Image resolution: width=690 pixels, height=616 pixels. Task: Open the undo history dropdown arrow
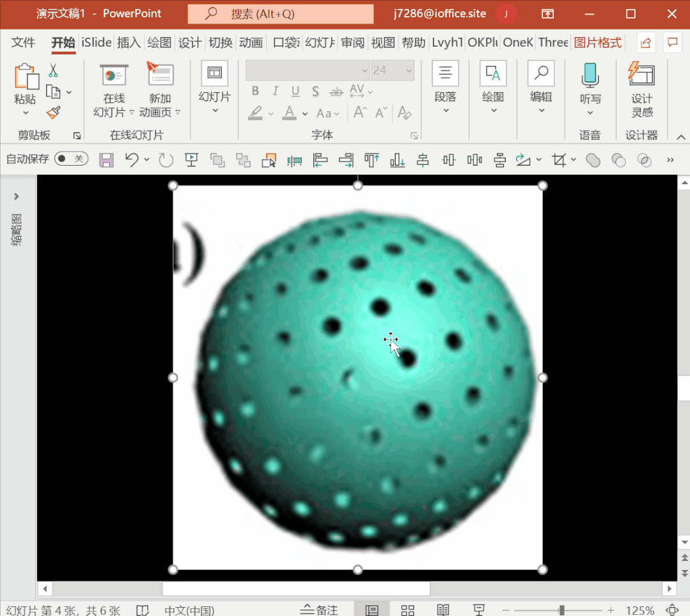pyautogui.click(x=146, y=159)
